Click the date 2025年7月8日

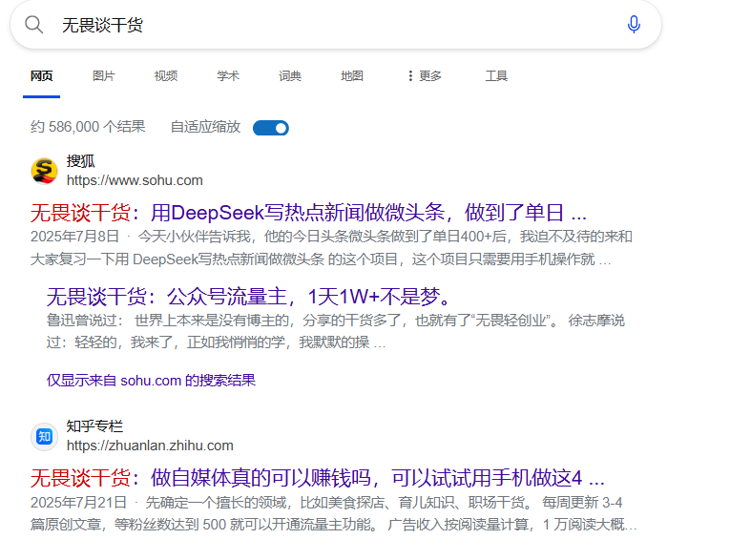pos(74,237)
